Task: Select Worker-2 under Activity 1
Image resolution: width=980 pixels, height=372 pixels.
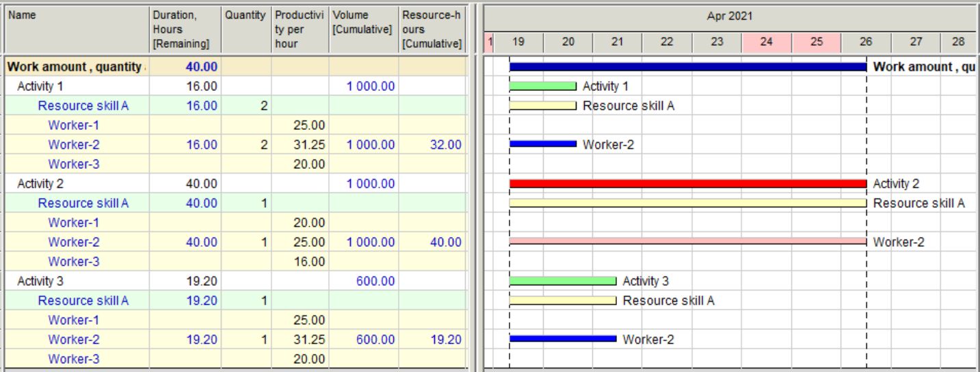Action: pyautogui.click(x=73, y=144)
